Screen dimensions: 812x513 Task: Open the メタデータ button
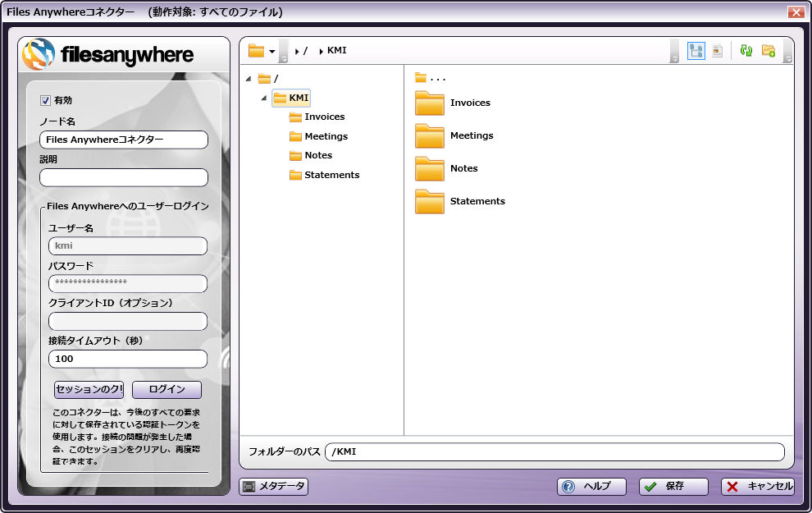(273, 487)
